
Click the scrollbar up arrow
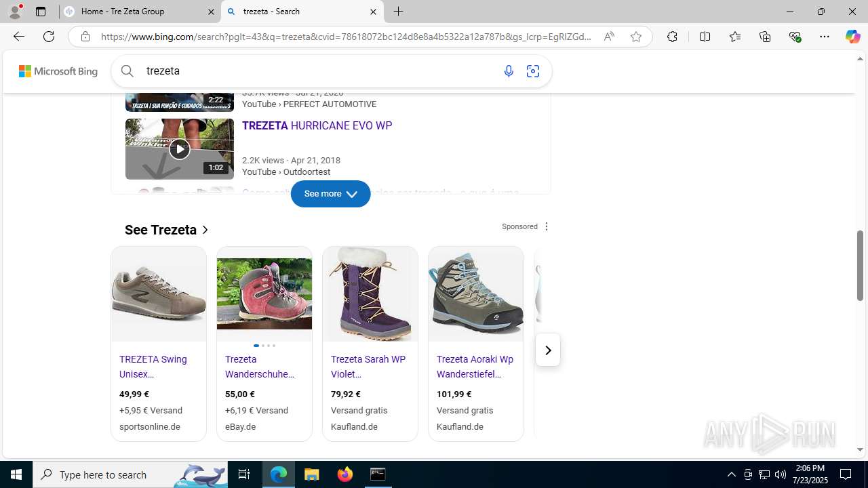pos(860,58)
